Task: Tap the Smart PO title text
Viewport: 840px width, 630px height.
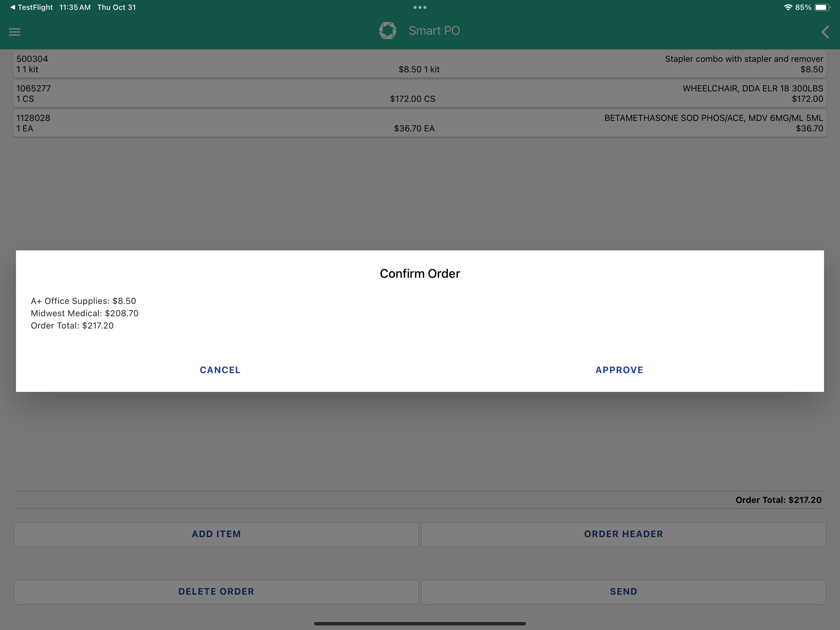Action: 434,31
